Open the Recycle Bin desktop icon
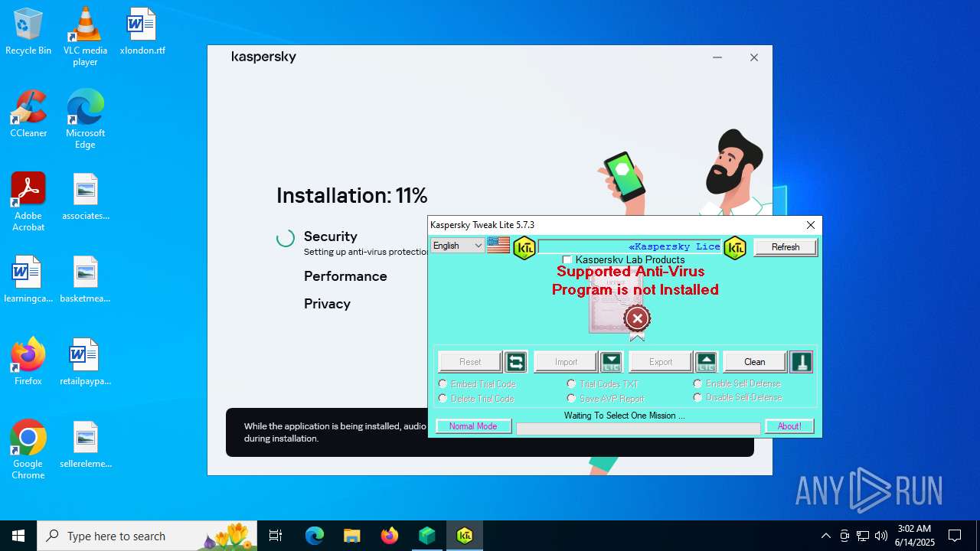980x551 pixels. (x=28, y=31)
